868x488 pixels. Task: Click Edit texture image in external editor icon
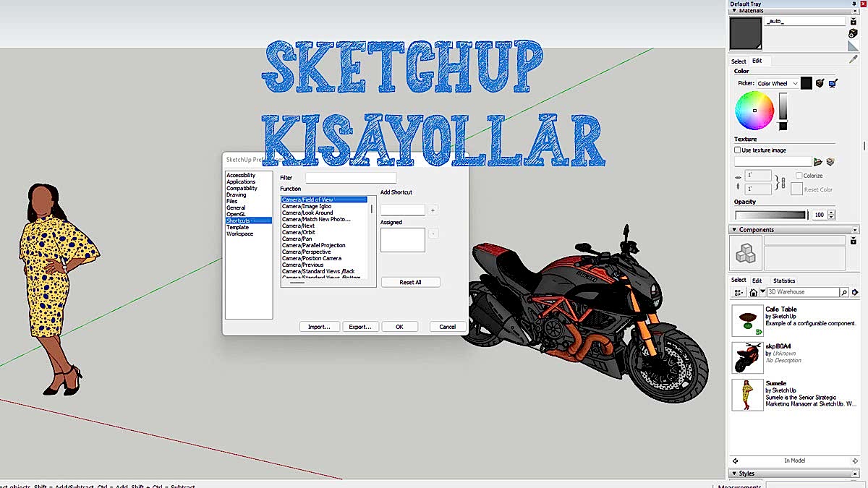coord(830,162)
